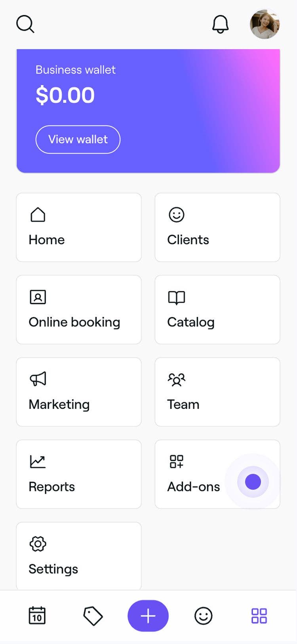
Task: Open notifications bell icon
Action: [220, 24]
